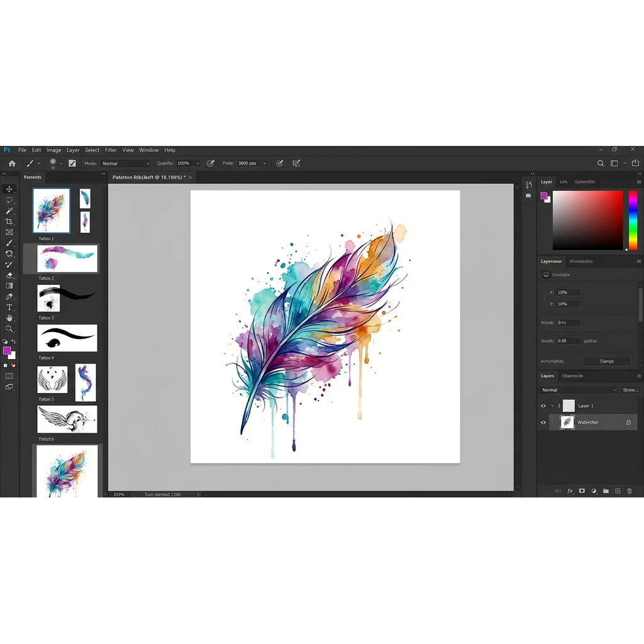Switch to the Channecks tab

(x=572, y=376)
